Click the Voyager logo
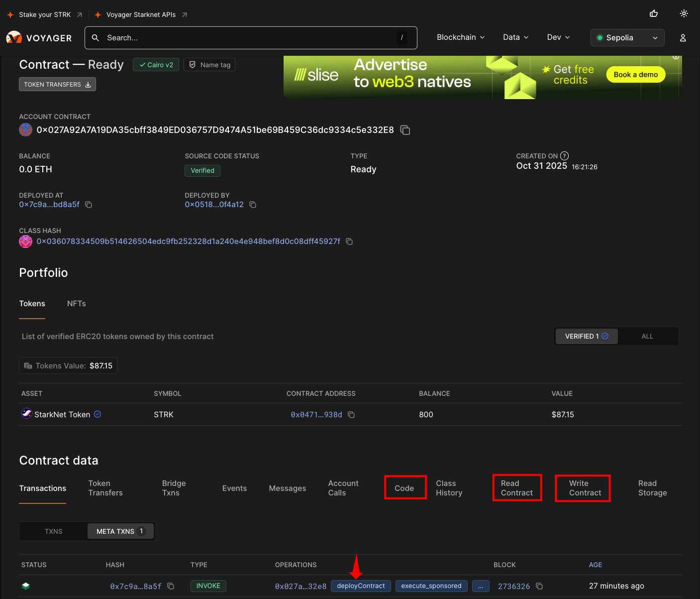Image resolution: width=700 pixels, height=599 pixels. [39, 37]
